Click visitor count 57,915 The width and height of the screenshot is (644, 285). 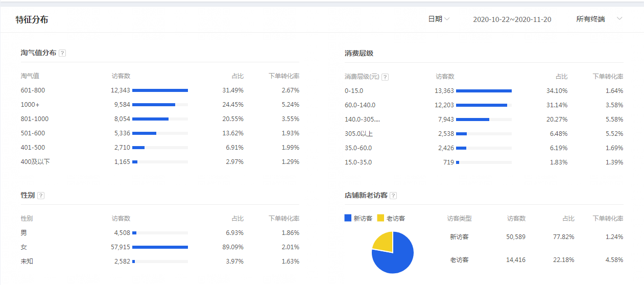[121, 247]
